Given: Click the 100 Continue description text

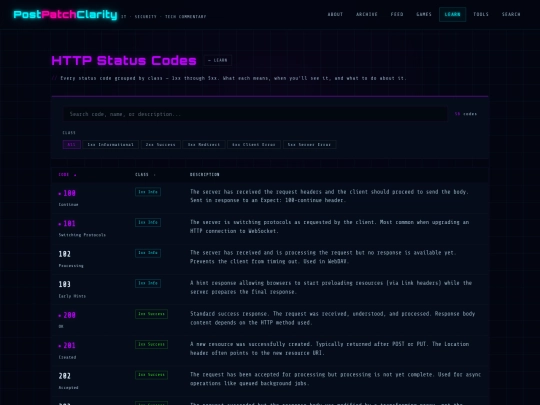Looking at the screenshot, I should (329, 196).
